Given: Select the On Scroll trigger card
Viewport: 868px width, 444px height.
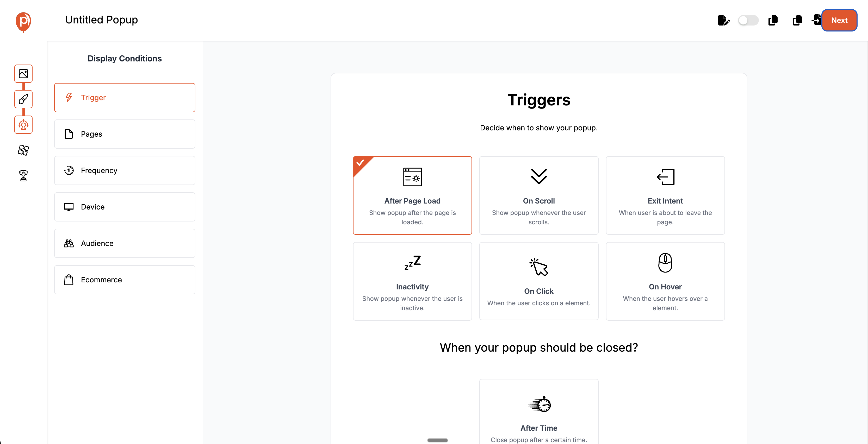Looking at the screenshot, I should click(538, 195).
